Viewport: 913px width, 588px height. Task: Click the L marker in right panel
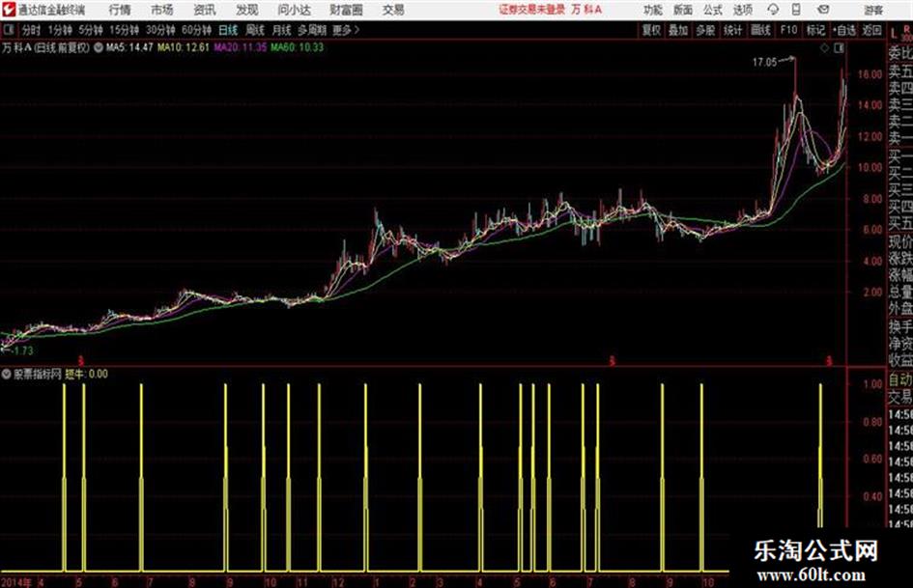click(x=895, y=34)
